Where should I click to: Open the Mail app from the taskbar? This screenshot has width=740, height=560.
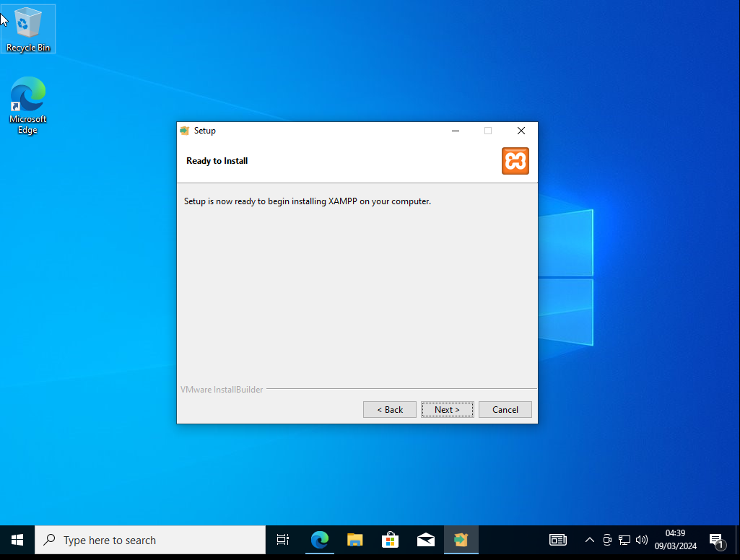[x=426, y=540]
